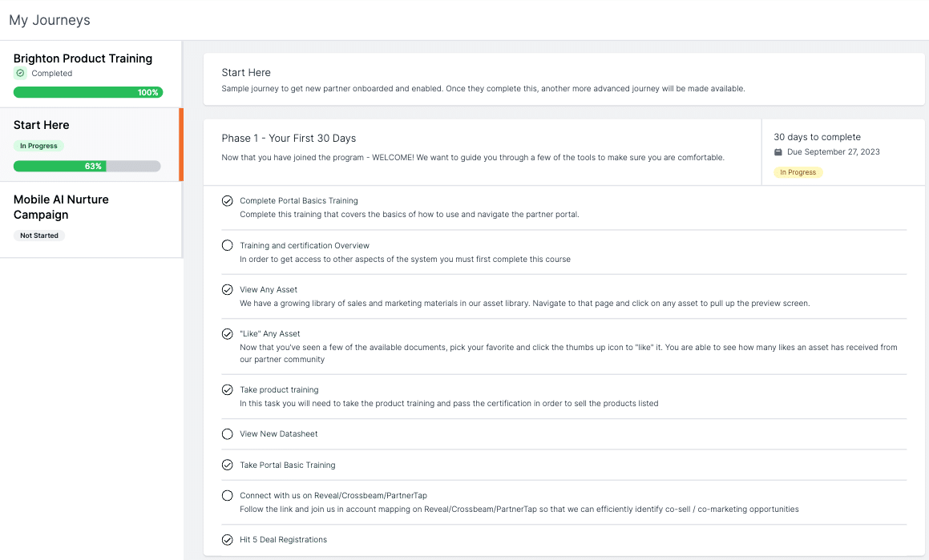
Task: Toggle the Take Portal Basic Training check circle
Action: [227, 465]
